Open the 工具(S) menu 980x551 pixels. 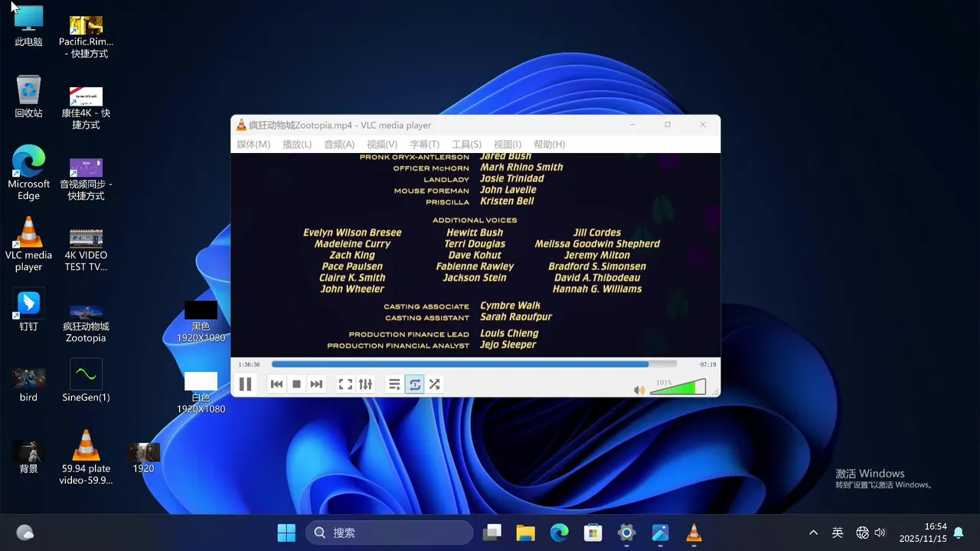pyautogui.click(x=466, y=144)
